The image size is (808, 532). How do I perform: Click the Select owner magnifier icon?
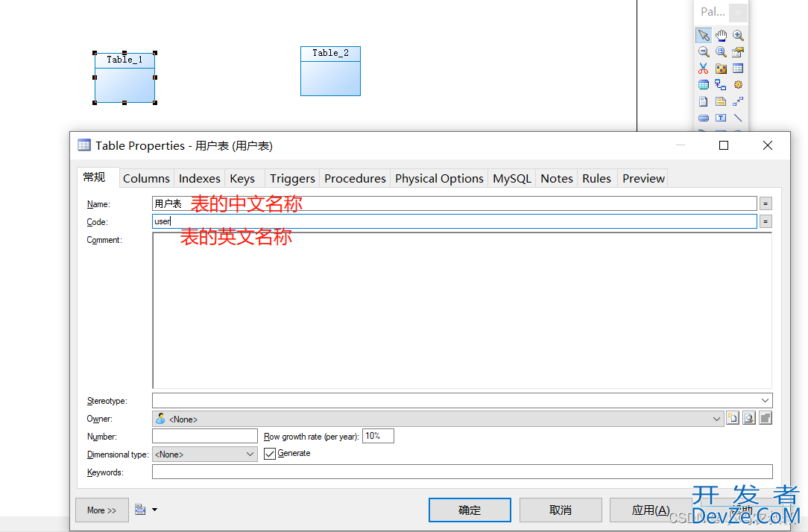click(748, 418)
